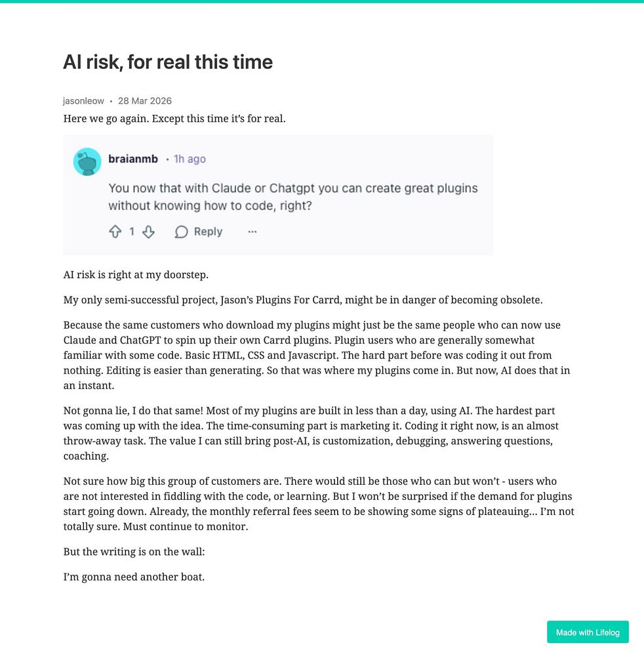Click the 'I'm gonna need another boat' line

(134, 578)
